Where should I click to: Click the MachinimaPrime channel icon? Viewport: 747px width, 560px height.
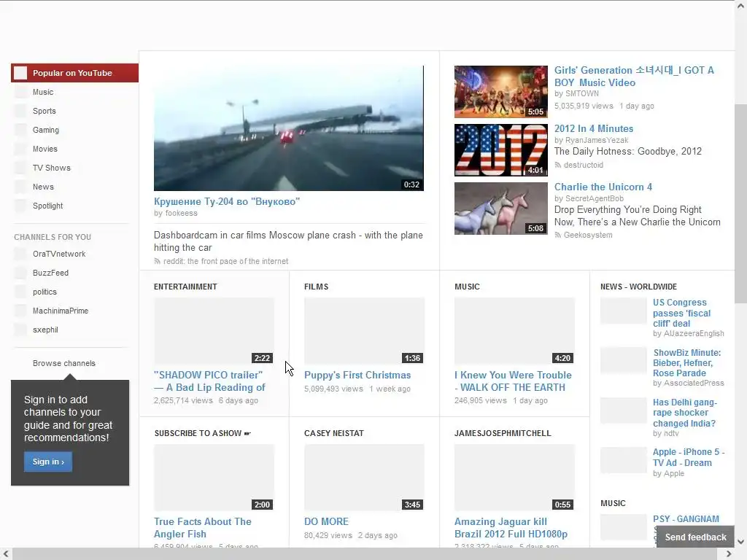(20, 311)
